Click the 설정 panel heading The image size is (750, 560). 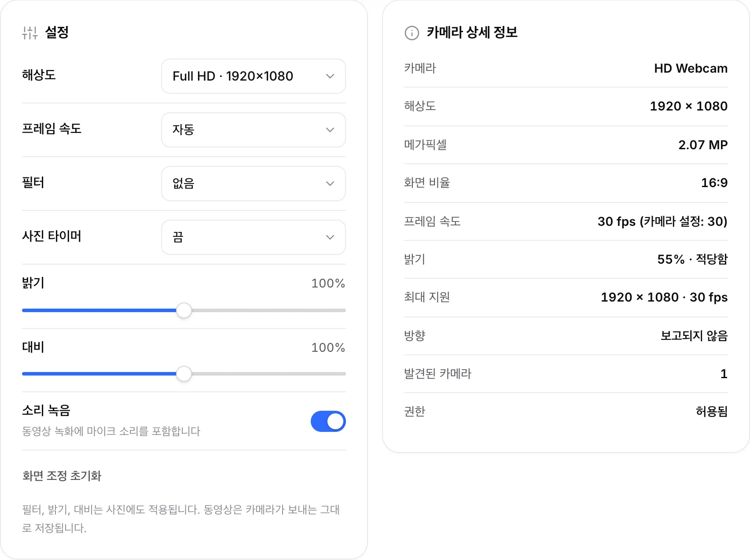pos(57,32)
